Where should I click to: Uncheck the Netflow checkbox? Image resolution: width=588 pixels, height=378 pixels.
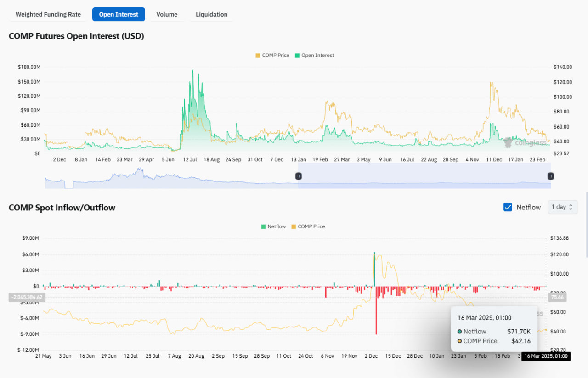(x=508, y=207)
